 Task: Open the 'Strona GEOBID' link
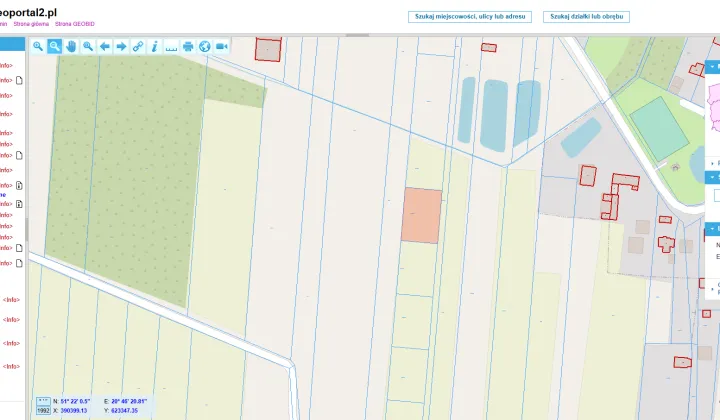coord(75,24)
